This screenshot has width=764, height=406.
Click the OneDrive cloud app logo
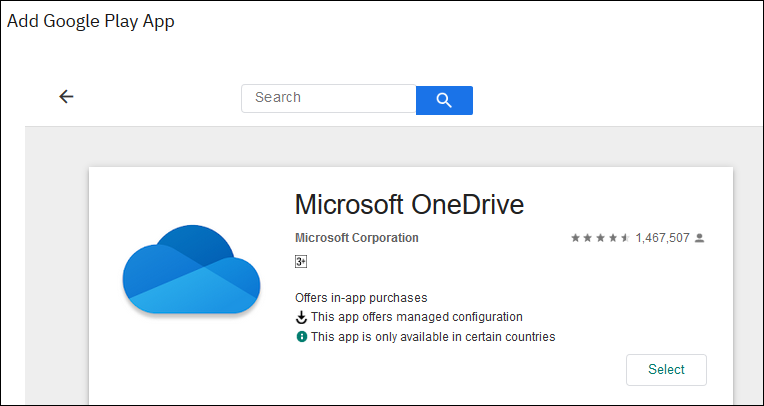click(x=191, y=270)
